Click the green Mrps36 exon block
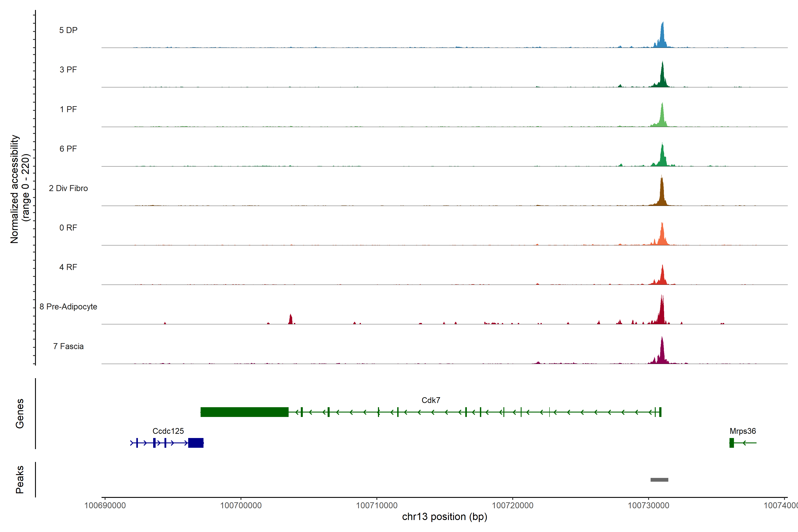The image size is (798, 532). click(731, 443)
